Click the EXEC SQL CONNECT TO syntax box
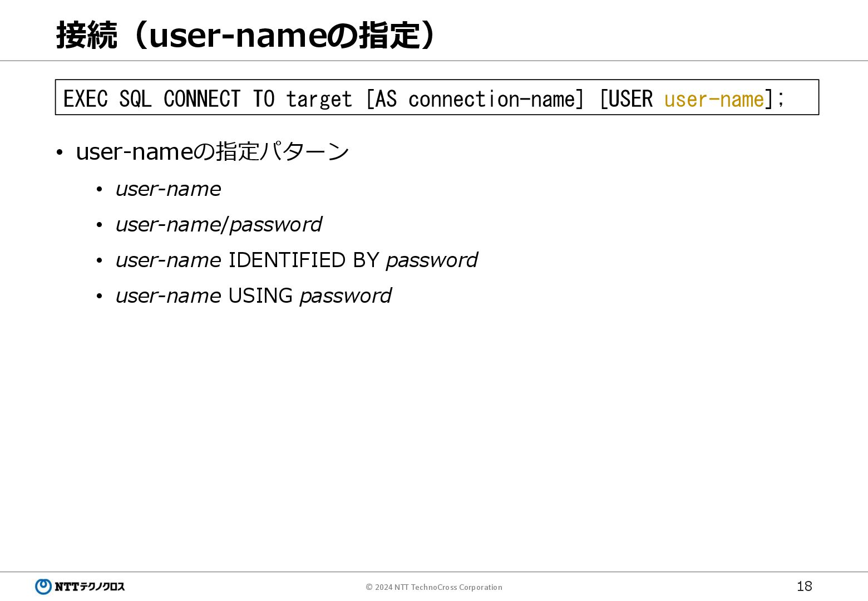Image resolution: width=868 pixels, height=601 pixels. pyautogui.click(x=437, y=97)
